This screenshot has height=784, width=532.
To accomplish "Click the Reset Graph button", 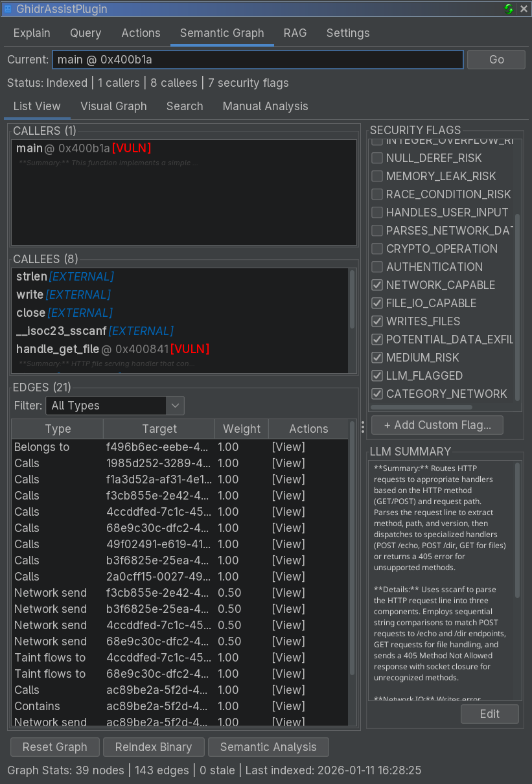I will [54, 746].
